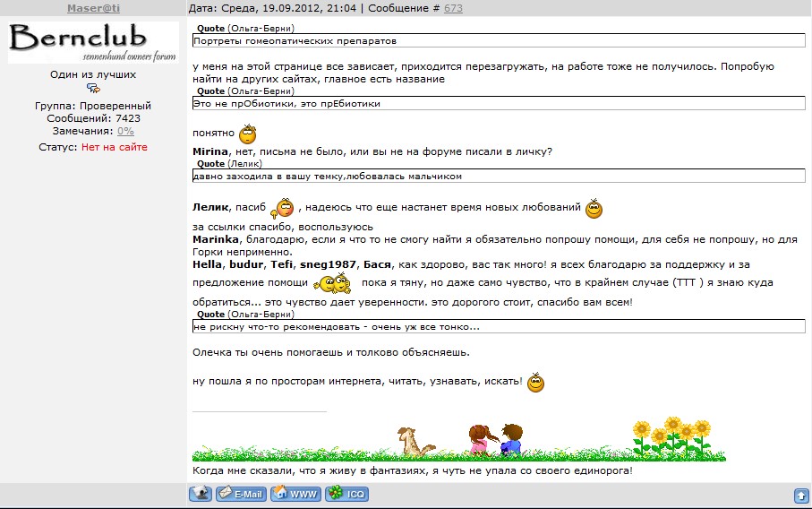Open message number 673 link
The width and height of the screenshot is (812, 509).
453,8
